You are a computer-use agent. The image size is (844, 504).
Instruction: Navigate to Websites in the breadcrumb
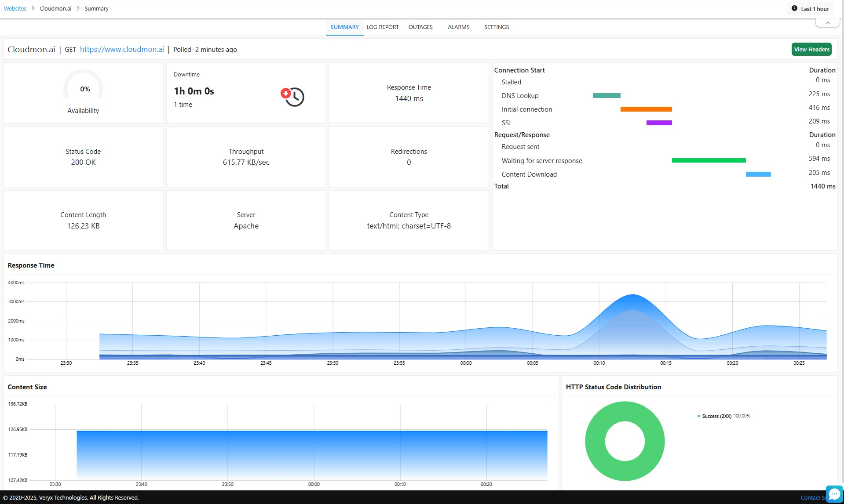[15, 9]
